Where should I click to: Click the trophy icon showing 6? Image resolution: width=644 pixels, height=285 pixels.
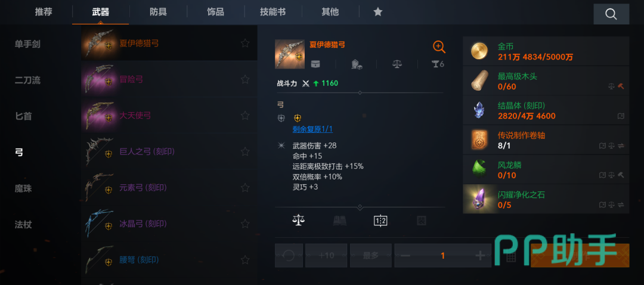click(438, 64)
